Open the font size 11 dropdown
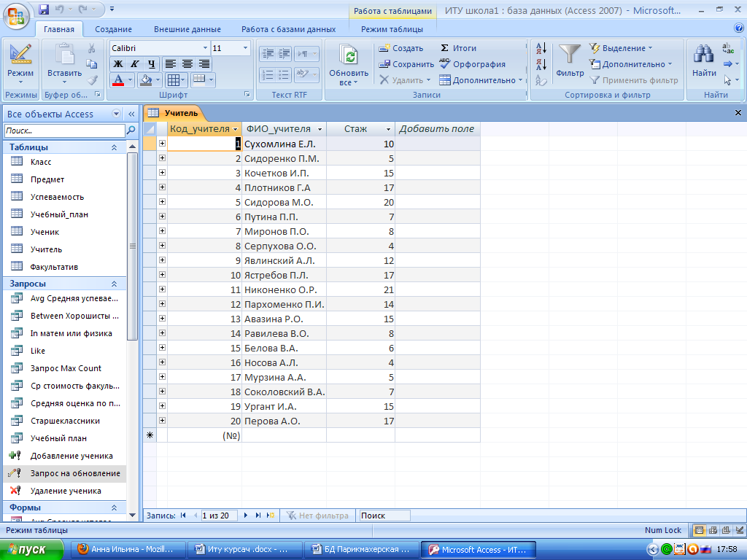This screenshot has width=747, height=560. pyautogui.click(x=245, y=48)
